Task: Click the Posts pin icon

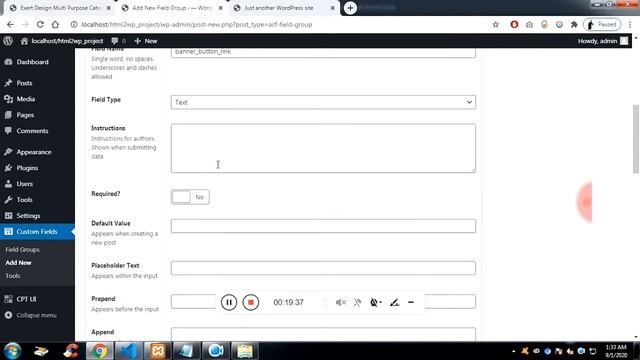Action: [x=8, y=83]
